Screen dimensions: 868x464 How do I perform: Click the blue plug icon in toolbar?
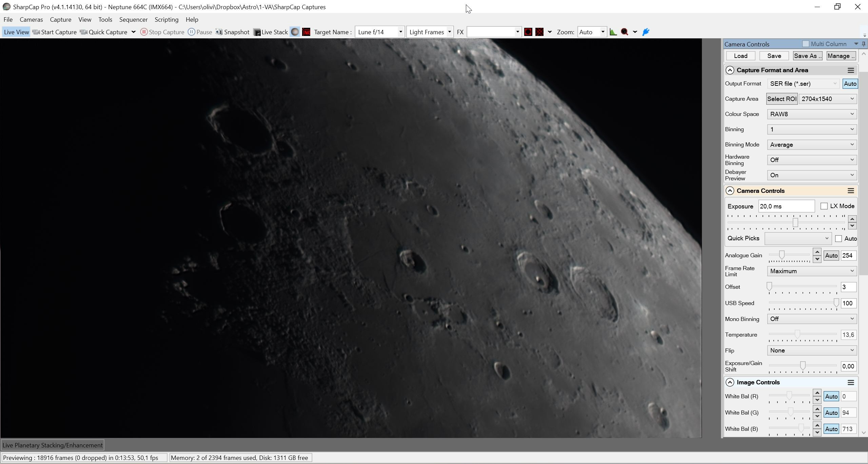646,32
